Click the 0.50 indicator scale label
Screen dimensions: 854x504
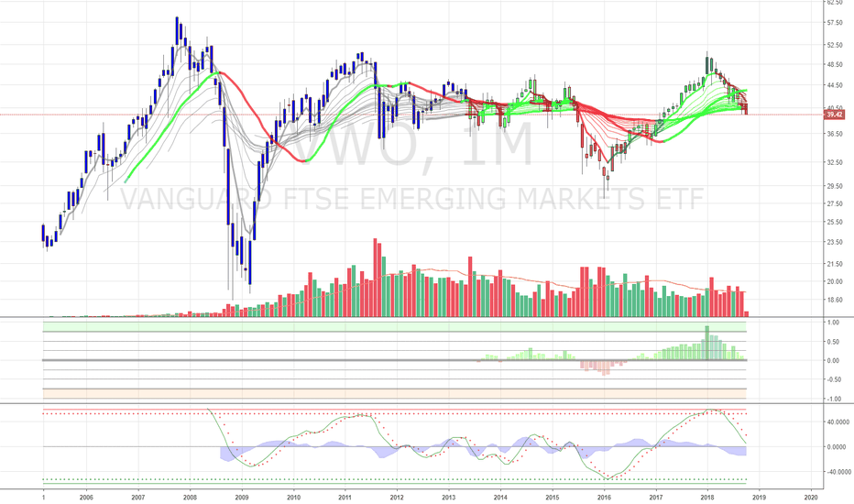833,342
